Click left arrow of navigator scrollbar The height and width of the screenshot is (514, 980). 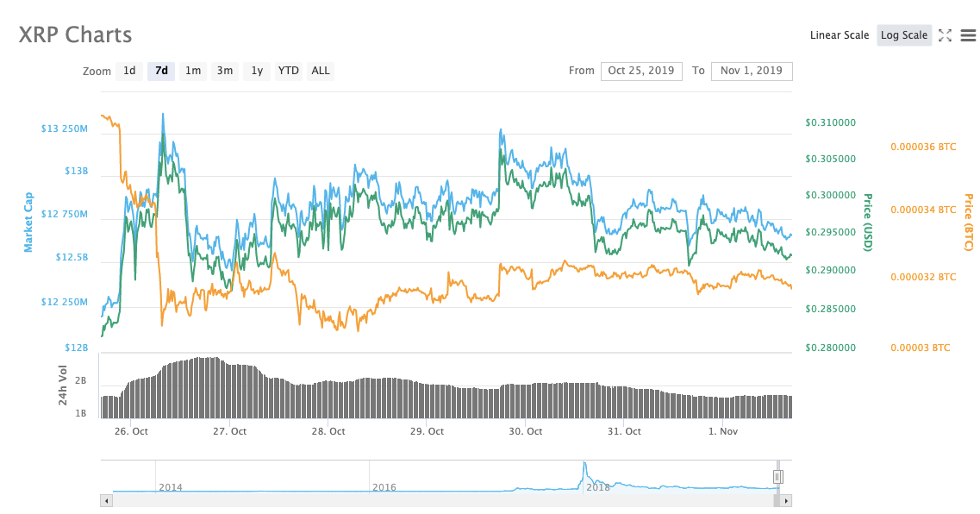[106, 501]
